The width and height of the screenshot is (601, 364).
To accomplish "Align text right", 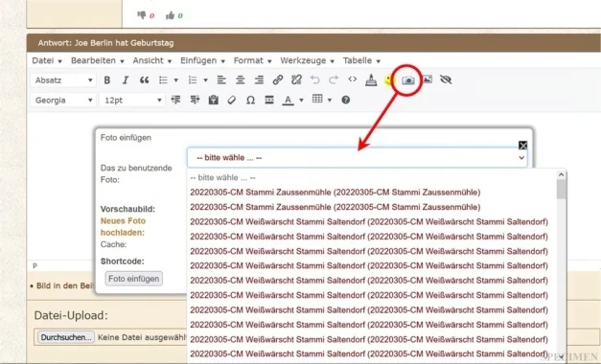I will [259, 80].
